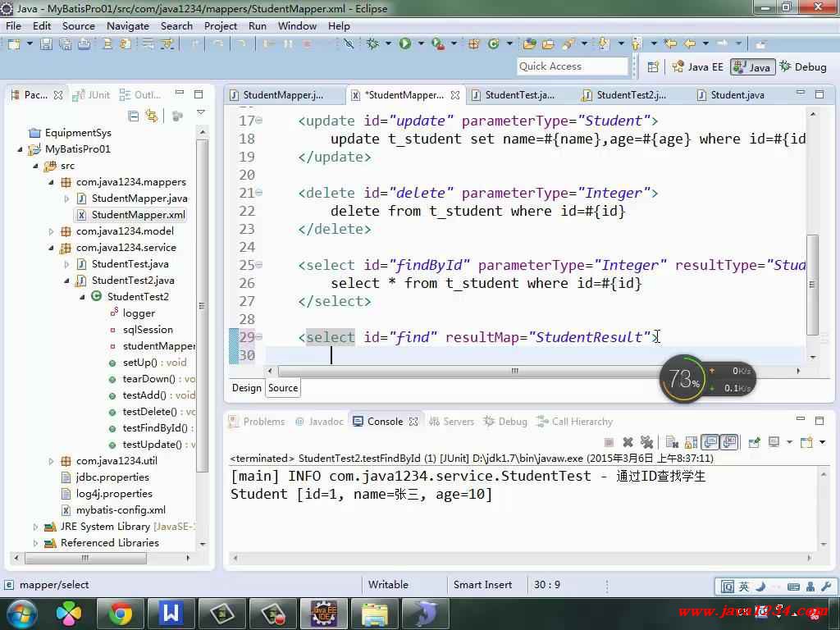Screen dimensions: 840x630
Task: Maximize the editor area
Action: [819, 94]
